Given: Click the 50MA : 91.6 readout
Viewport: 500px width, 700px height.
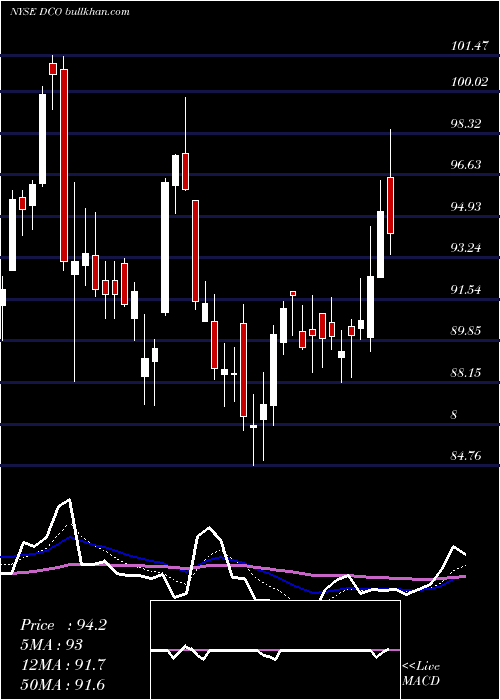Looking at the screenshot, I should click(62, 685).
